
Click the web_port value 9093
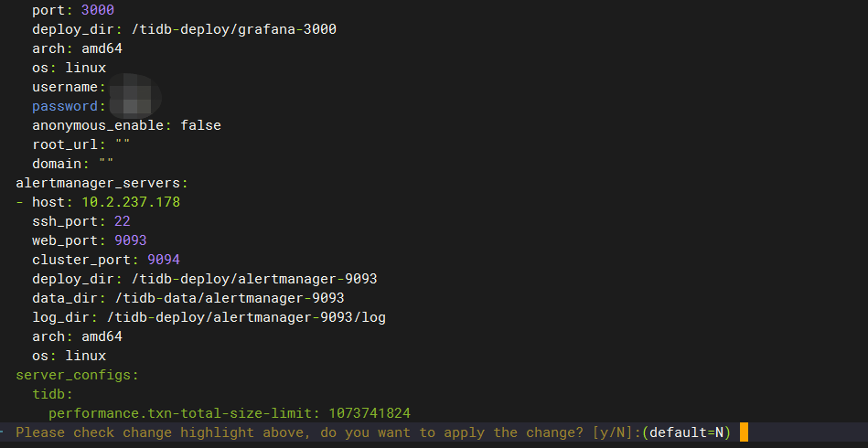tap(131, 240)
